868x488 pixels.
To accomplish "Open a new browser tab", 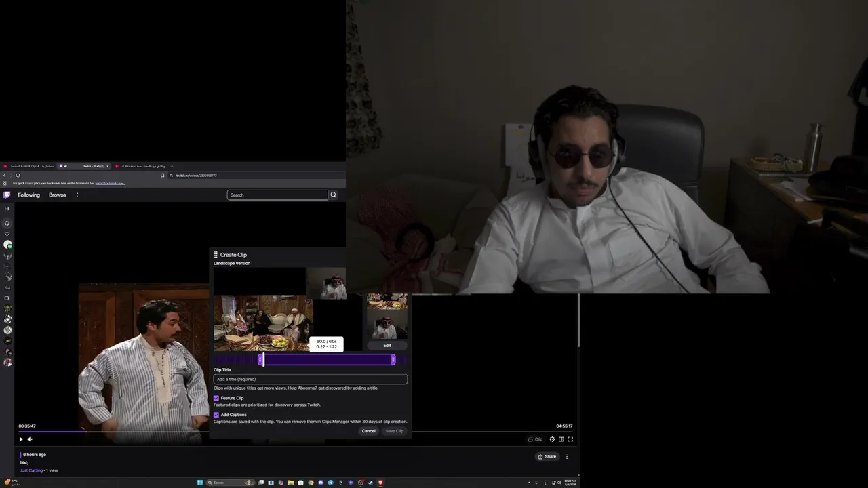I will 172,166.
